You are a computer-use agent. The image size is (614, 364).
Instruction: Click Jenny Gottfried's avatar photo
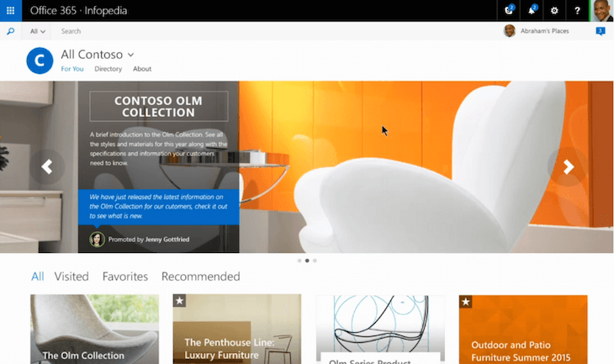pos(97,239)
